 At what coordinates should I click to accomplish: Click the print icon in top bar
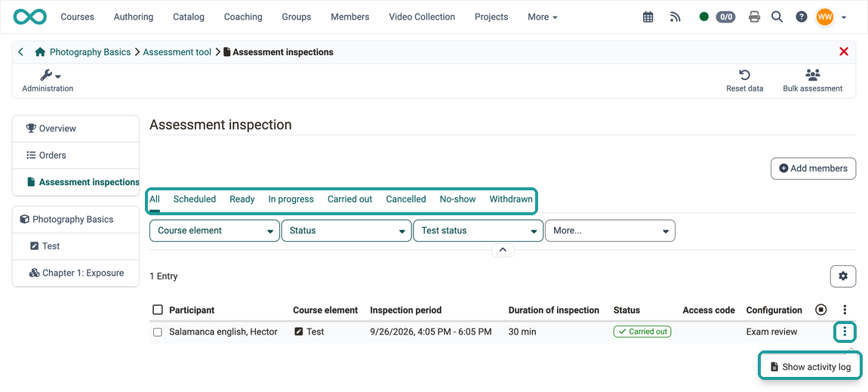click(x=754, y=17)
